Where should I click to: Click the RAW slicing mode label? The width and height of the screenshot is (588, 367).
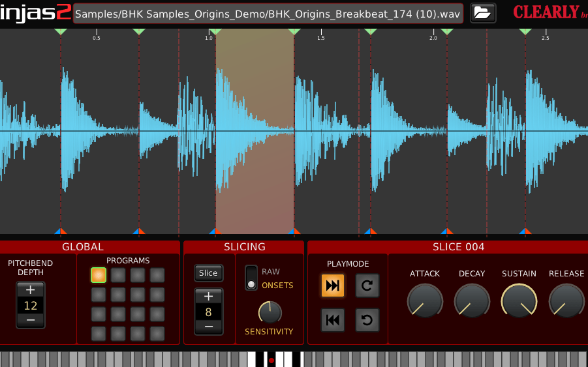coord(271,272)
